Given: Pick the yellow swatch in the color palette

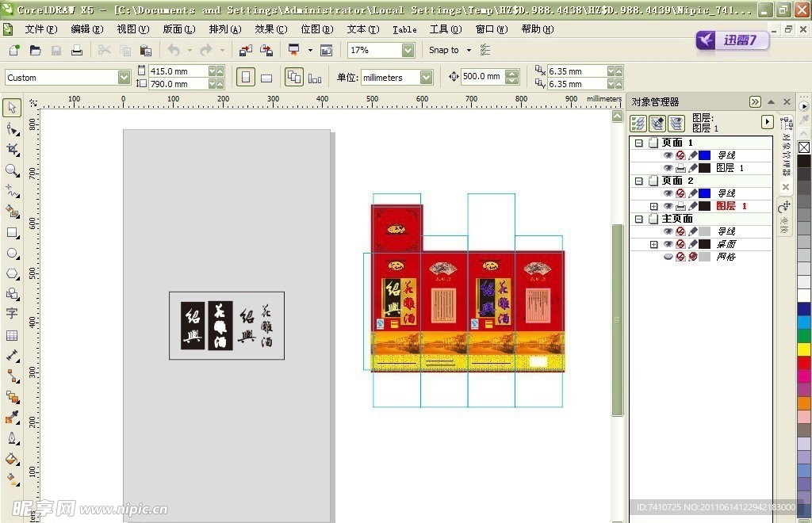Looking at the screenshot, I should click(x=804, y=349).
